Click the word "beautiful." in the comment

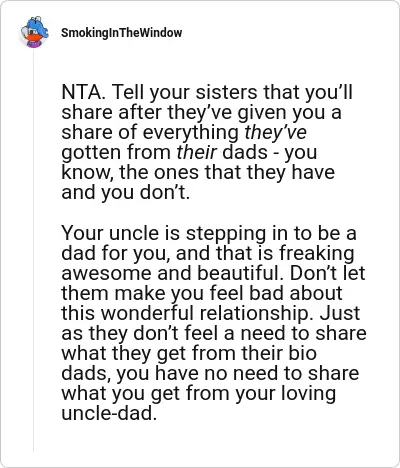[239, 273]
